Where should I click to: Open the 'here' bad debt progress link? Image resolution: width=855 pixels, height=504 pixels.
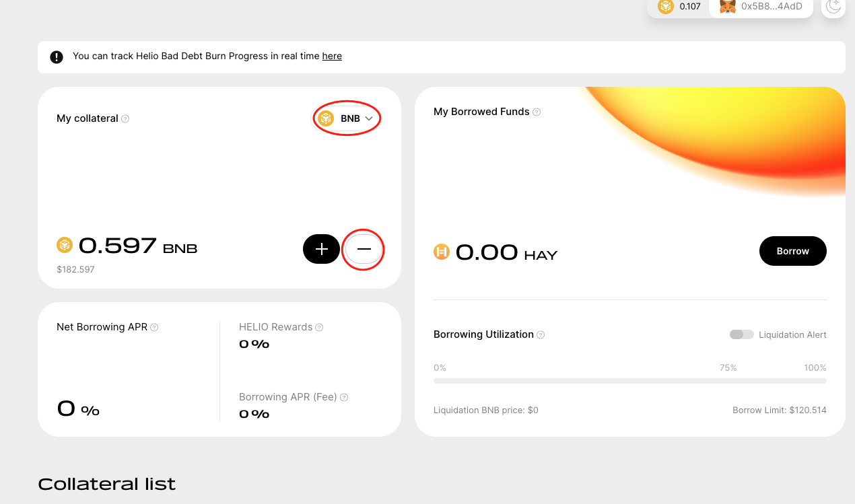click(x=332, y=57)
